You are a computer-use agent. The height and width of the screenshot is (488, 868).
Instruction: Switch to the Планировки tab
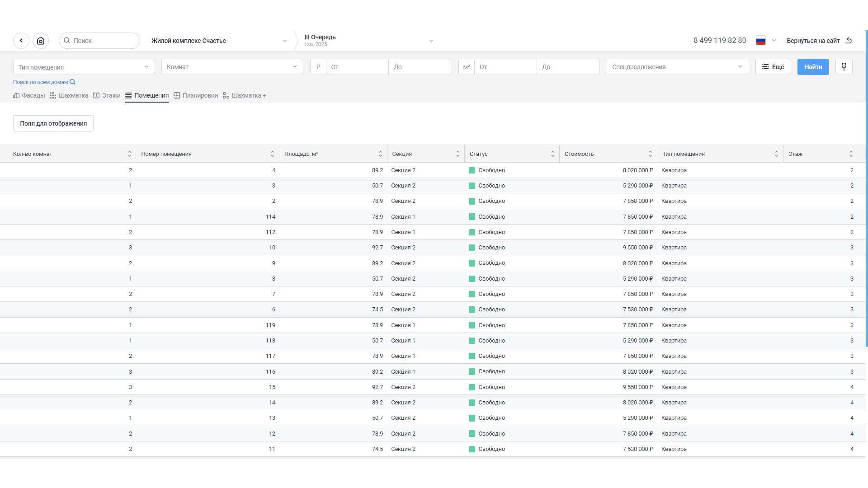tap(196, 95)
